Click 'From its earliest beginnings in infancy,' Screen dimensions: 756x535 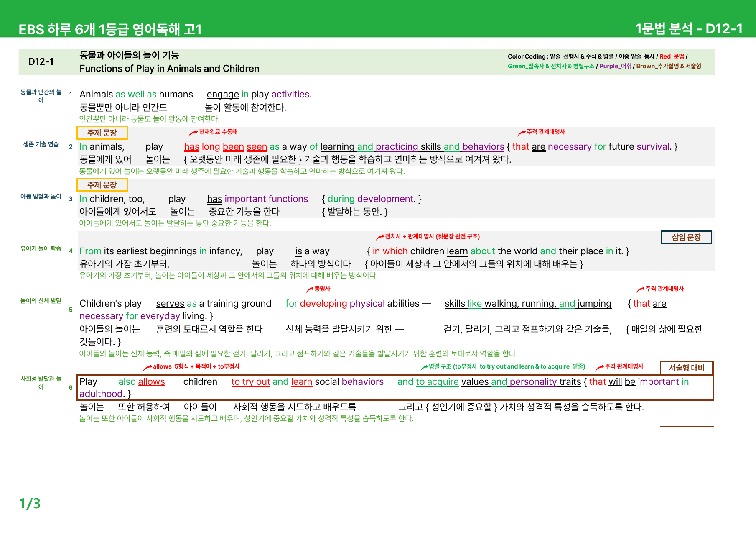[x=161, y=251]
